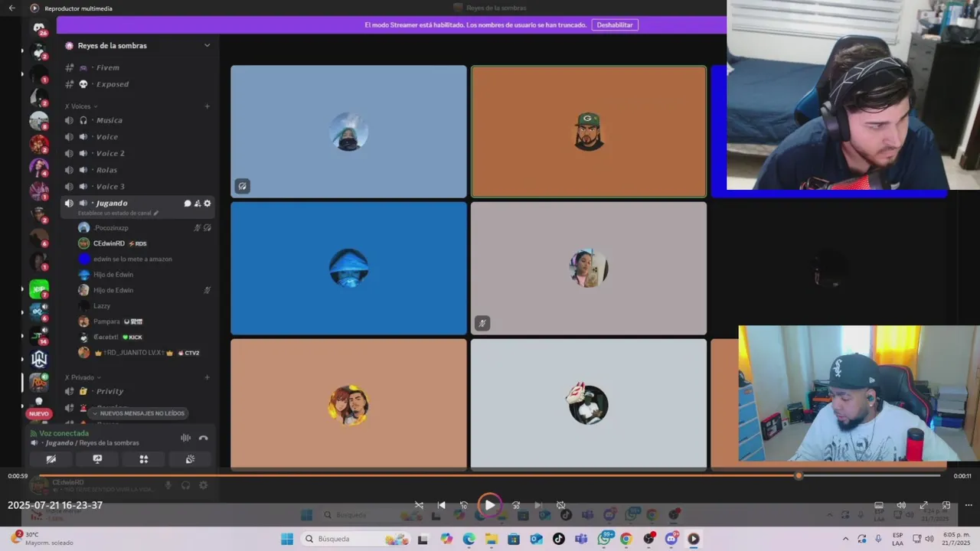Open the green KICK server icon
Image resolution: width=980 pixels, height=551 pixels.
39,289
